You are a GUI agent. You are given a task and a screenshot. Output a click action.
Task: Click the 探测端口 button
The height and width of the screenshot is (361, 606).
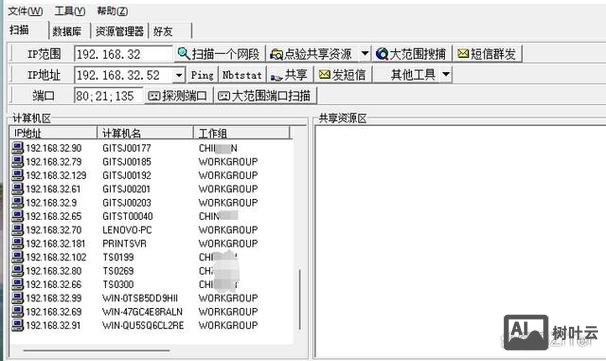179,95
